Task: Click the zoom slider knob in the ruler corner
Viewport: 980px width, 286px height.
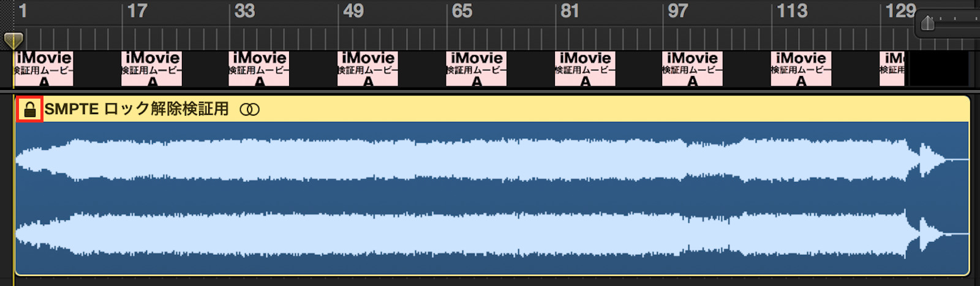Action: click(927, 23)
